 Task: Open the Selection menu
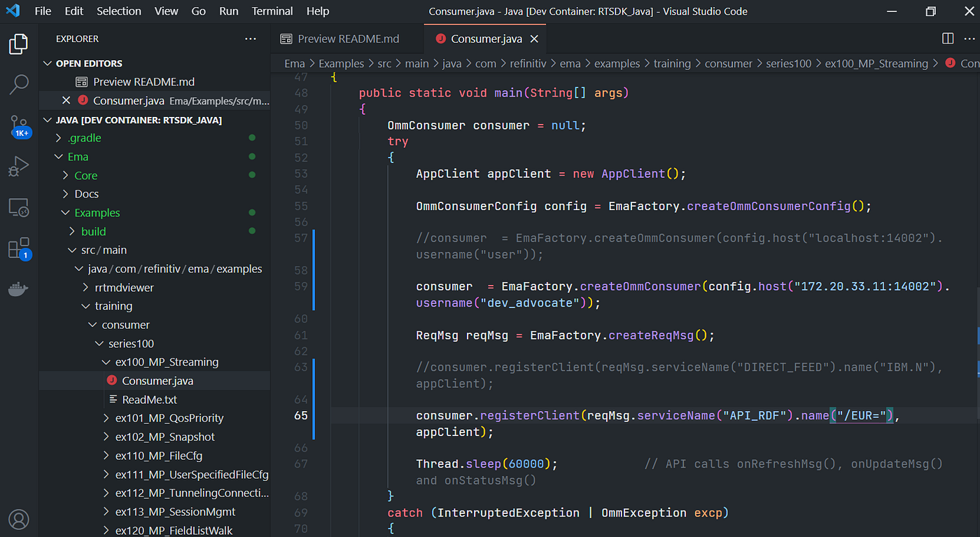tap(119, 11)
